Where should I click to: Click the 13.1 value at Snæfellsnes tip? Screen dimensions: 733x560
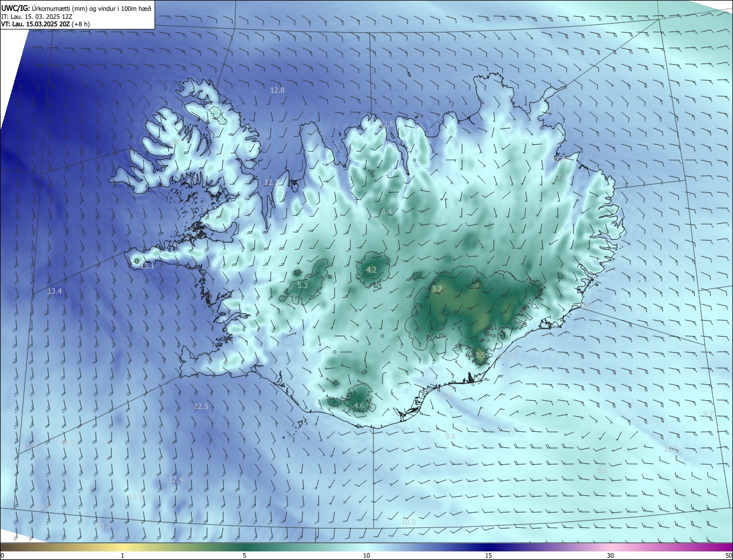[x=148, y=266]
